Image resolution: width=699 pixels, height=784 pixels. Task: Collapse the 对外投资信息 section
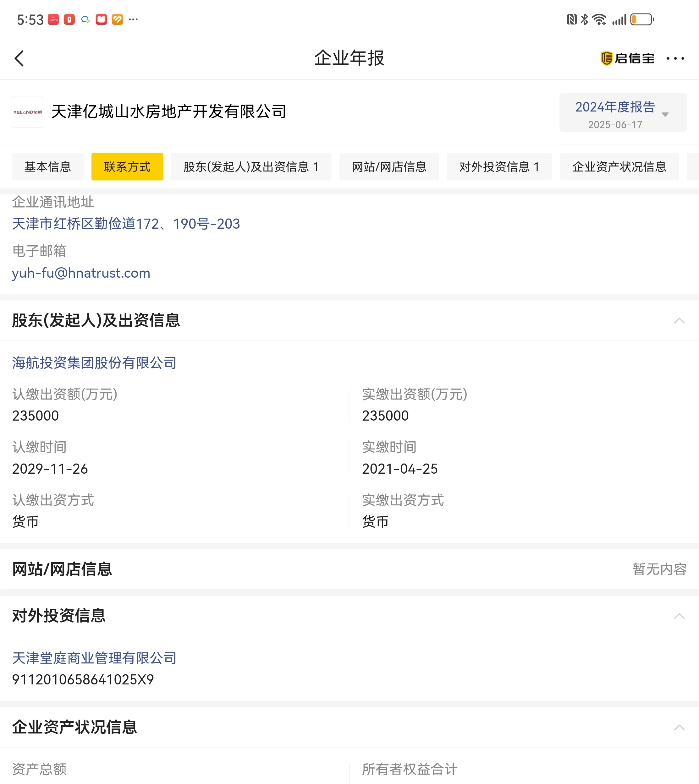(679, 616)
